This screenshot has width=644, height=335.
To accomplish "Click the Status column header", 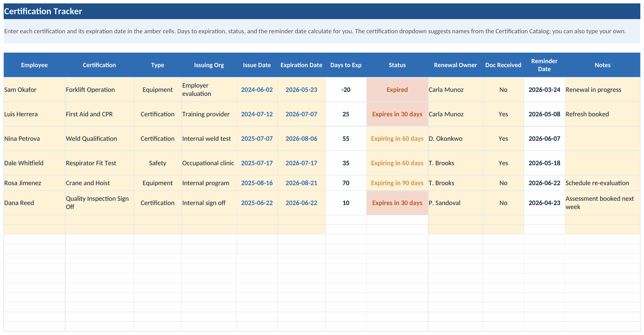I will point(397,65).
